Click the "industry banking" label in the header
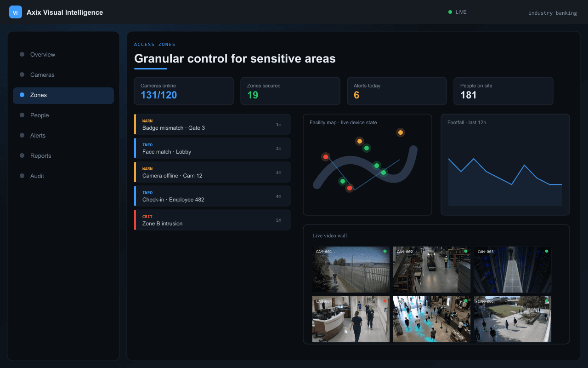The height and width of the screenshot is (368, 588). (x=553, y=13)
